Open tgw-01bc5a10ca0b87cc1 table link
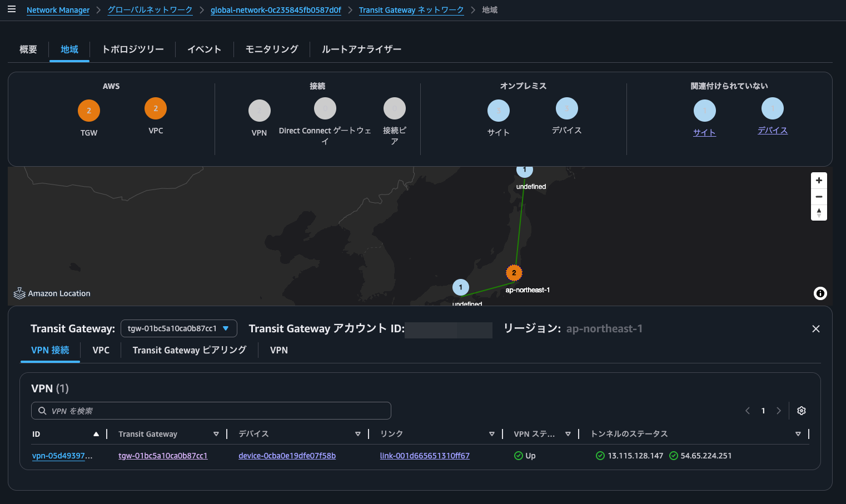This screenshot has height=504, width=846. pyautogui.click(x=163, y=456)
